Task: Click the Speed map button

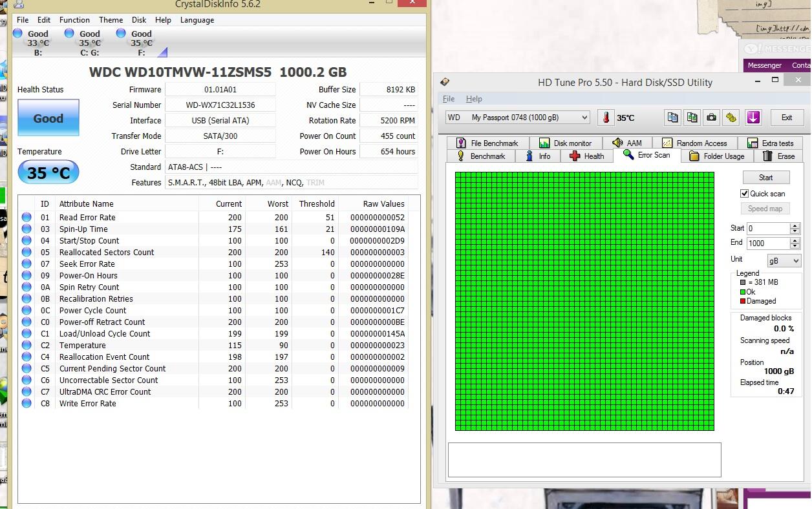Action: pyautogui.click(x=765, y=209)
